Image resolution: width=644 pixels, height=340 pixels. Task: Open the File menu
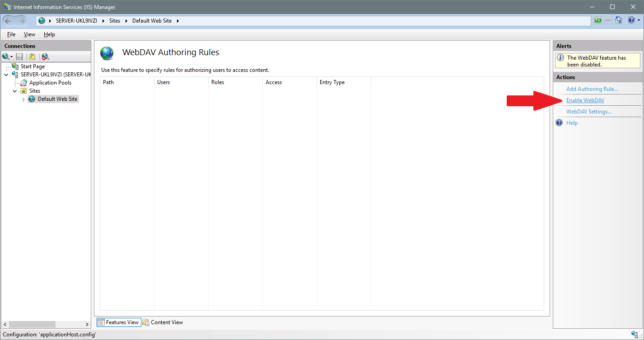click(x=11, y=34)
